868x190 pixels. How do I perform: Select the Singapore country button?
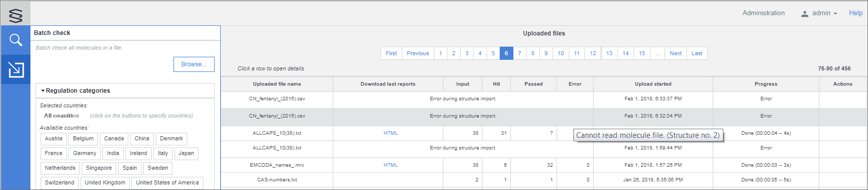coord(99,168)
